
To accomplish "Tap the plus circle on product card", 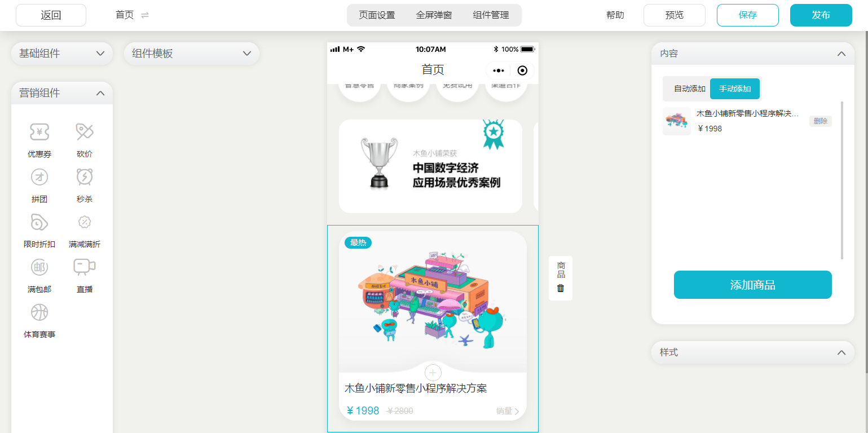I will click(433, 373).
